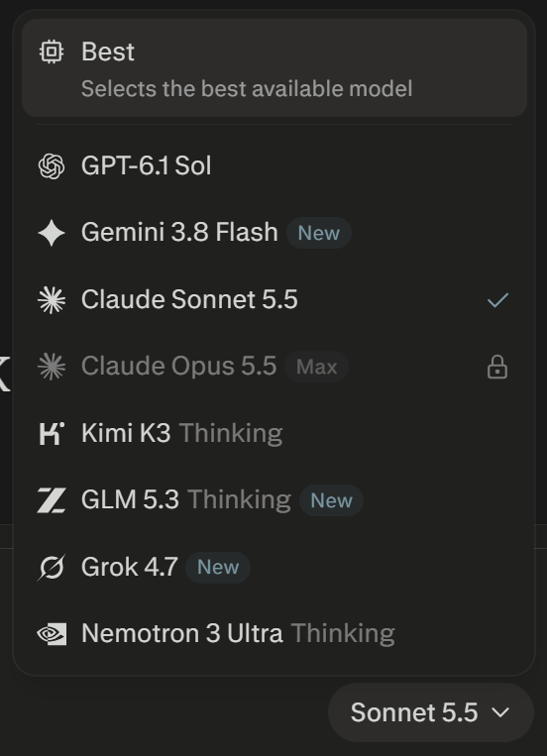The image size is (547, 756).
Task: Click the New badge on Gemini 3.8 Flash
Action: coord(319,233)
